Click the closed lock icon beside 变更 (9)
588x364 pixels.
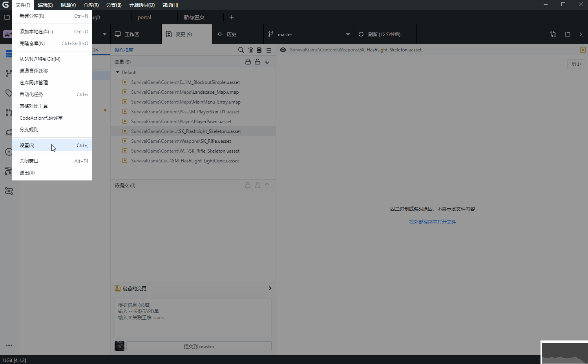pos(248,62)
